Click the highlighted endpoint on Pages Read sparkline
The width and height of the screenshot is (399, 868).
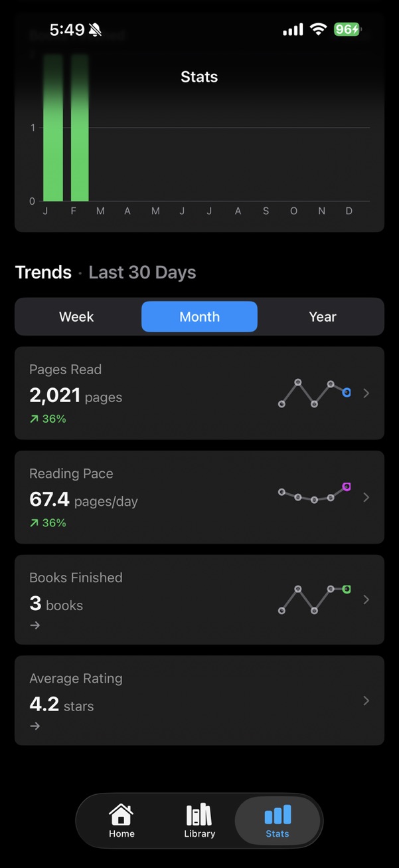pos(346,393)
